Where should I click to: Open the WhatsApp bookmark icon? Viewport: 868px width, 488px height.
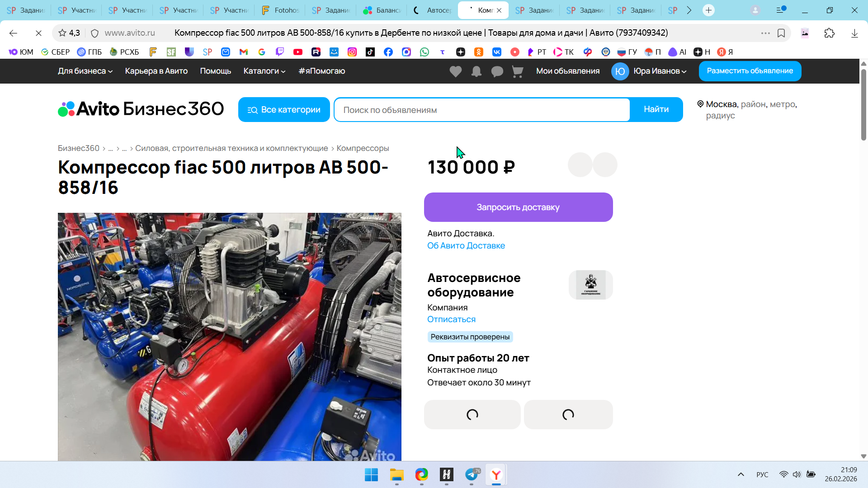coord(424,52)
